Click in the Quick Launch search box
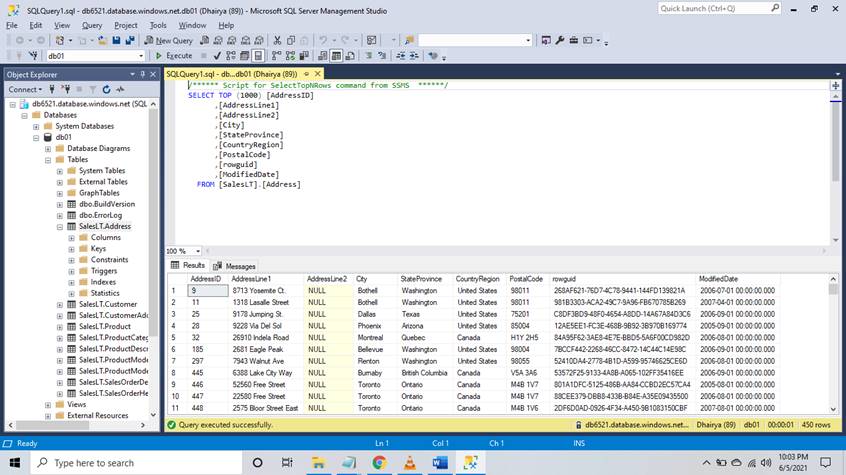 click(x=713, y=9)
